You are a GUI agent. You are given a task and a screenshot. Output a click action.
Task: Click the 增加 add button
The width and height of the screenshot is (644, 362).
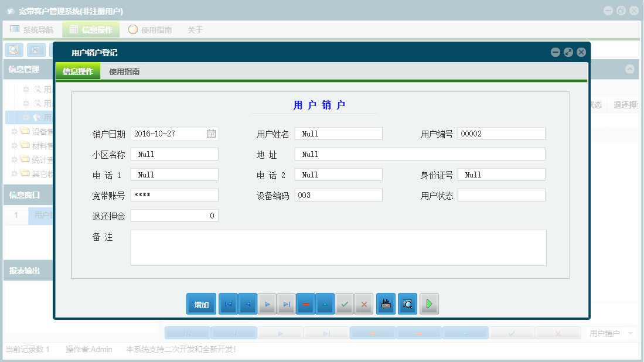[201, 303]
